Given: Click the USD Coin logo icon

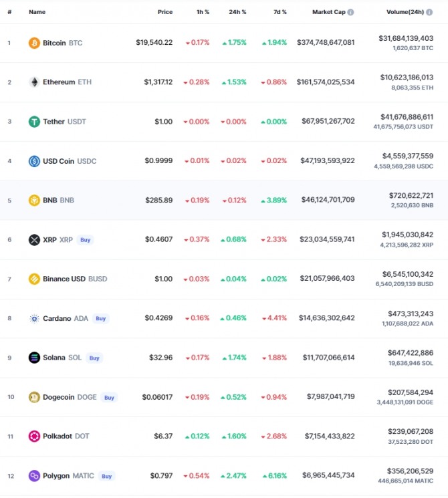Looking at the screenshot, I should pyautogui.click(x=34, y=161).
